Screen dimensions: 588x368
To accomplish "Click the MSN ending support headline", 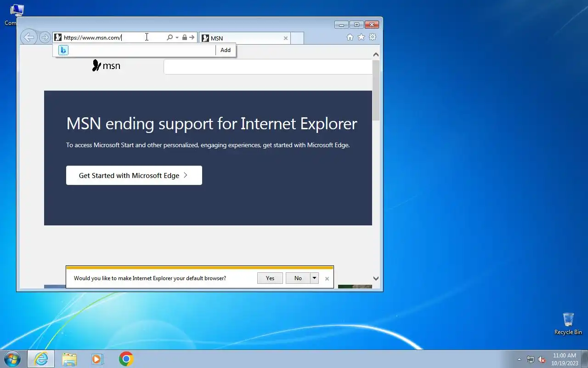I will click(212, 124).
